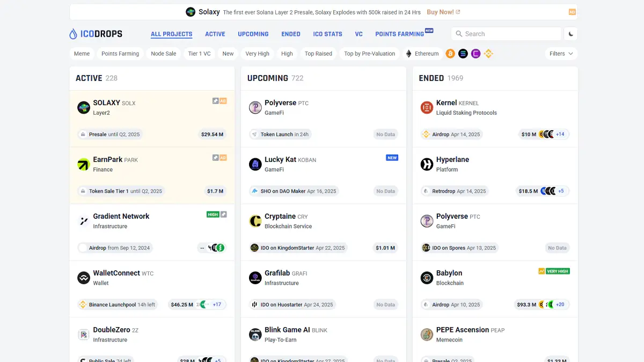644x362 pixels.
Task: Select the Tier 1 VC filter chip
Action: (x=200, y=54)
